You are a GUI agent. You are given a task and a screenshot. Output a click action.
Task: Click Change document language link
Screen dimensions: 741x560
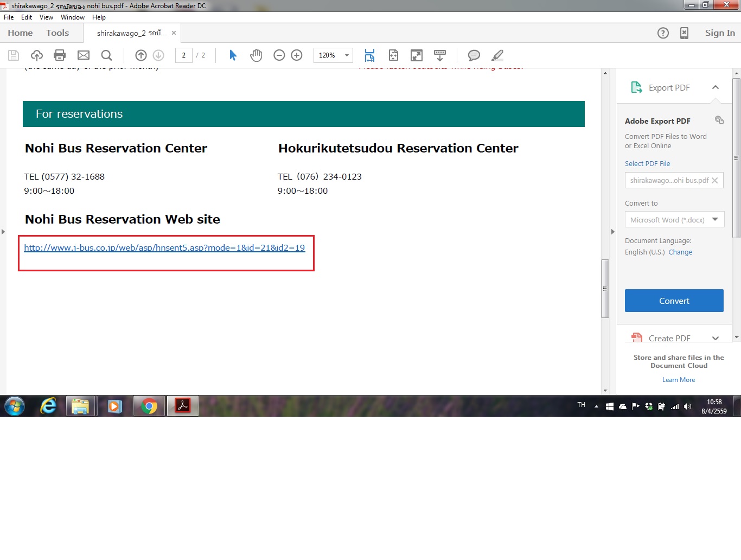click(680, 252)
